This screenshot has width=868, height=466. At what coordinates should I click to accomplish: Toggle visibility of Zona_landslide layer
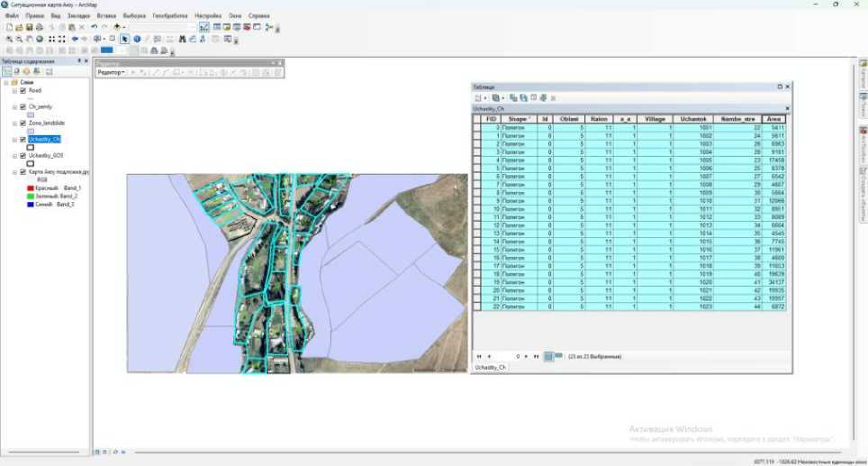(x=23, y=123)
